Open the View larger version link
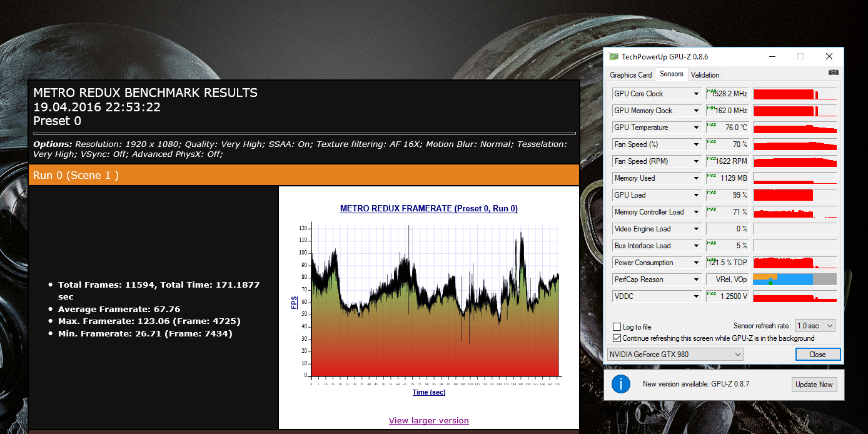 [429, 420]
